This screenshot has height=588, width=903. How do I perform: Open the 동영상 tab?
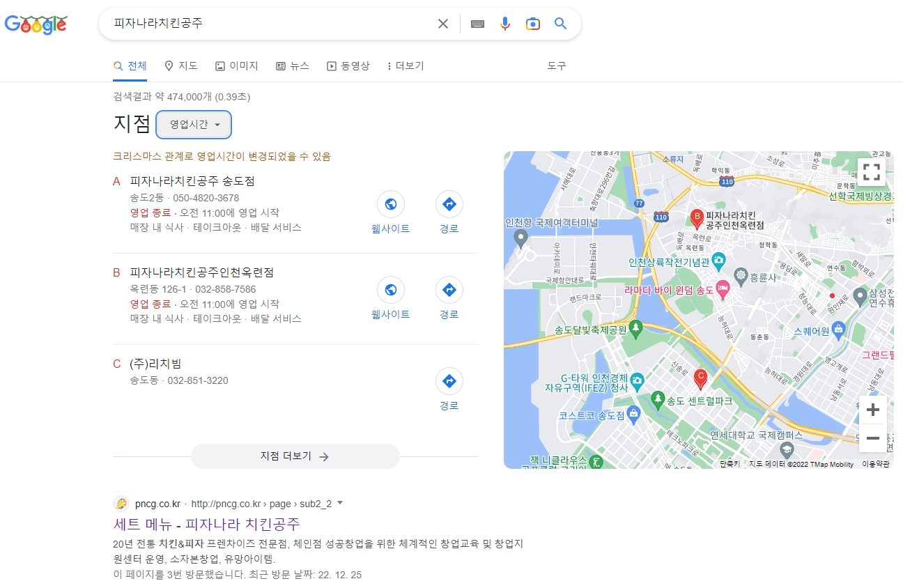[348, 65]
